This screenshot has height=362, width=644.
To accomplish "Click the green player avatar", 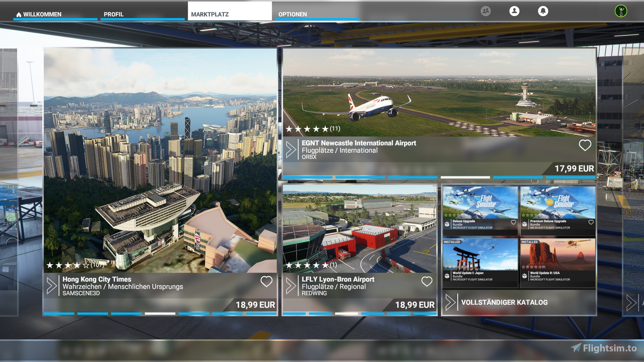I will pyautogui.click(x=619, y=11).
